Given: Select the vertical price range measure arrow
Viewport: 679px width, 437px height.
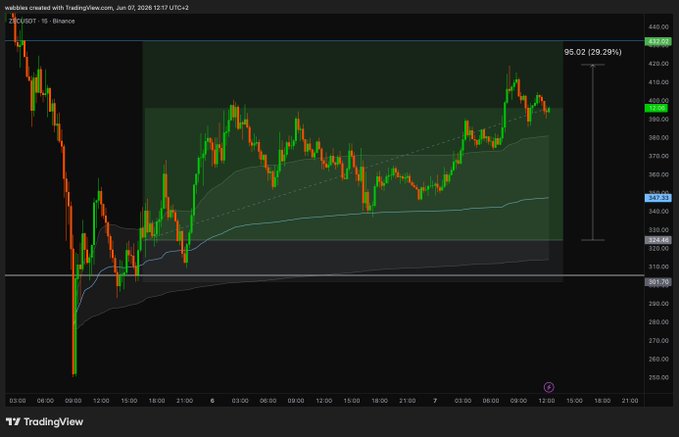Looking at the screenshot, I should coord(593,152).
